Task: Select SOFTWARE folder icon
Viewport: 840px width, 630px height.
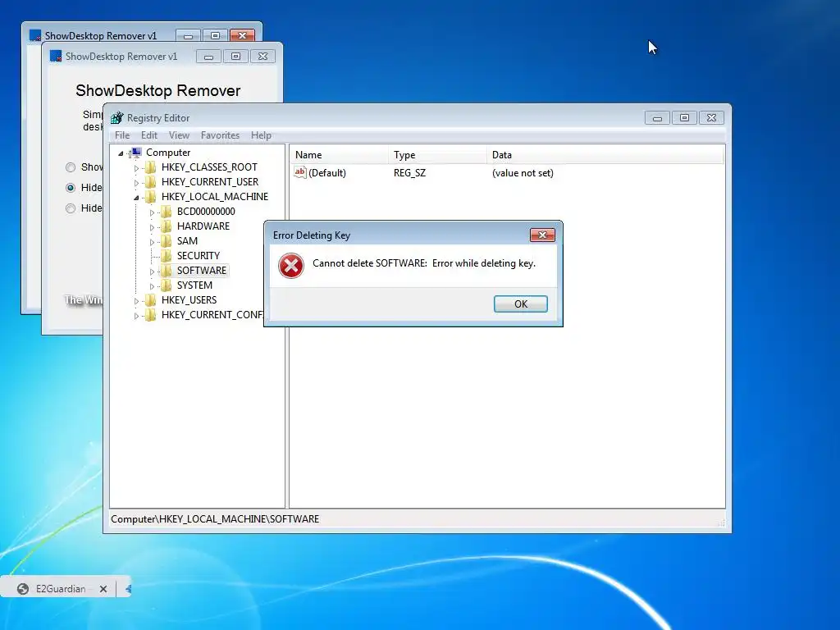Action: tap(167, 271)
